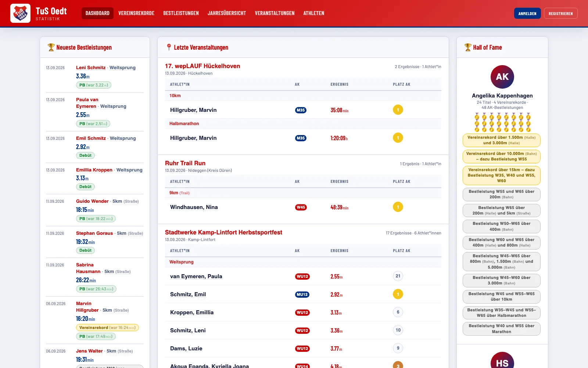Screen dimensions: 588x368
Task: Open the Ruhr Trail Run event
Action: (x=185, y=163)
